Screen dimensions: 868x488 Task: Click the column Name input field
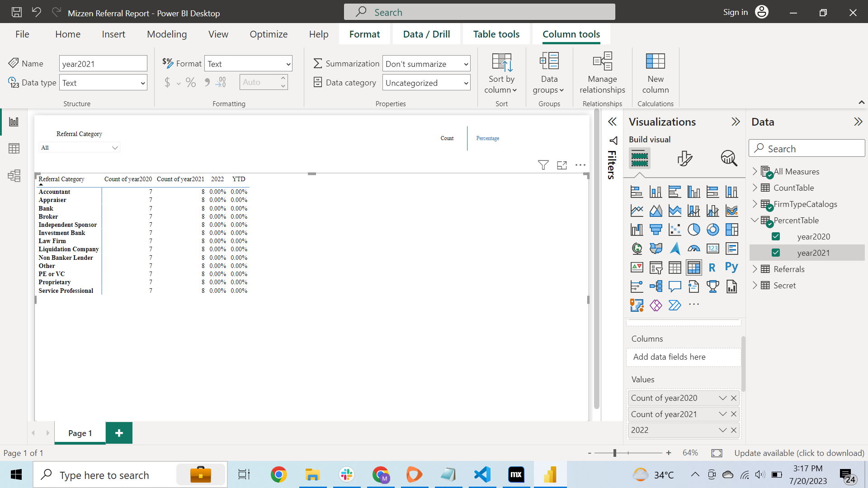[x=103, y=64]
